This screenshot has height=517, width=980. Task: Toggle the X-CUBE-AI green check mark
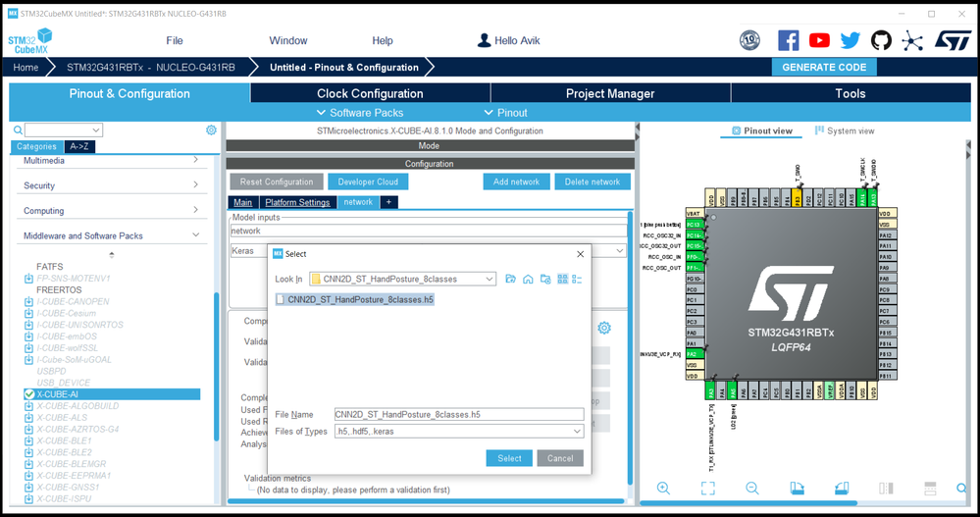click(28, 394)
